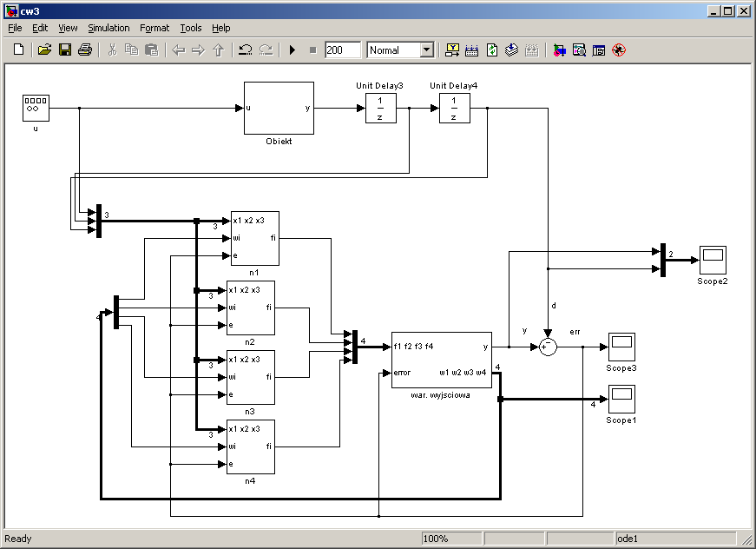Start the simulation with the play button
The image size is (756, 549).
click(293, 50)
